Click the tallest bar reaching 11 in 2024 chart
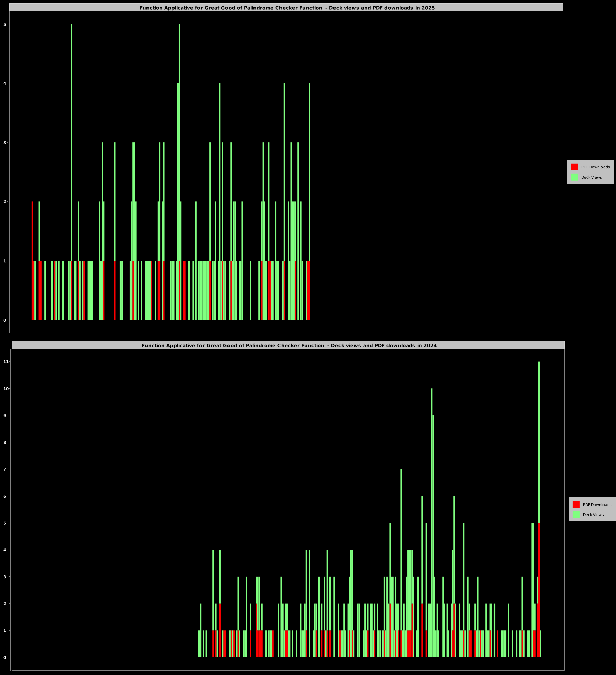This screenshot has width=616, height=675. 539,439
